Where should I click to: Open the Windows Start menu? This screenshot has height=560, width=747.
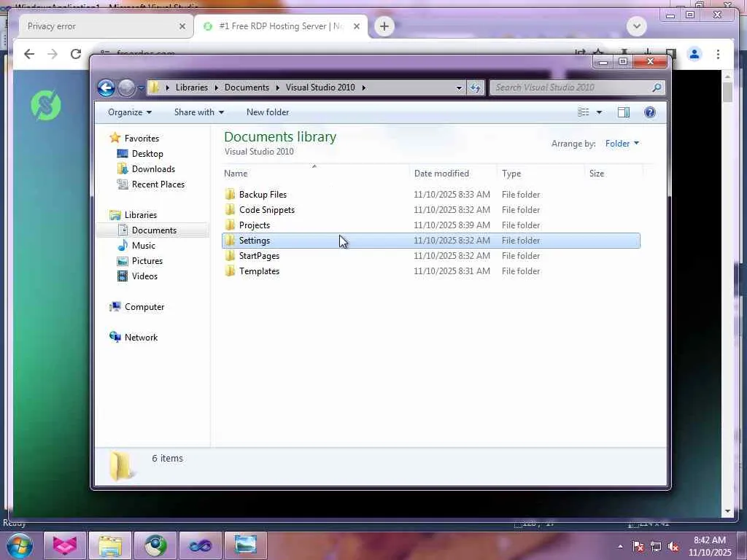coord(19,545)
